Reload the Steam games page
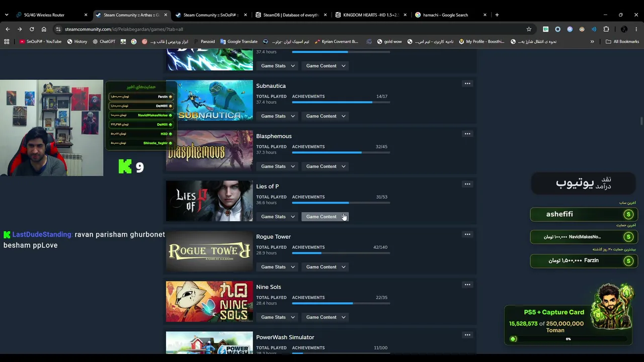This screenshot has height=362, width=644. click(x=32, y=29)
